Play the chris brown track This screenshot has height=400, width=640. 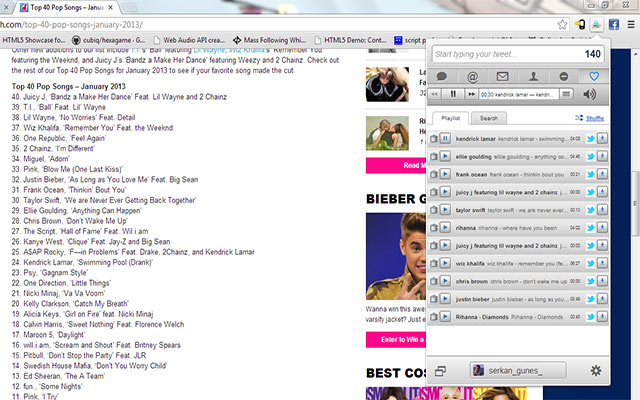445,281
